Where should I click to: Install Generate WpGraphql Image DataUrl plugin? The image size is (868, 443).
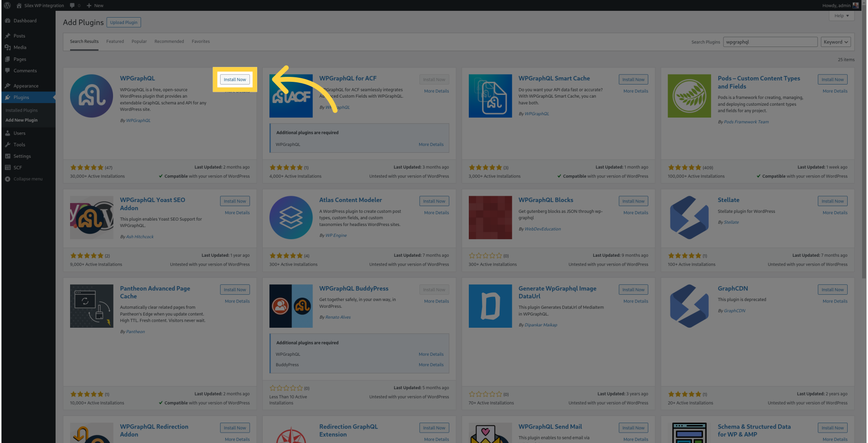coord(633,290)
